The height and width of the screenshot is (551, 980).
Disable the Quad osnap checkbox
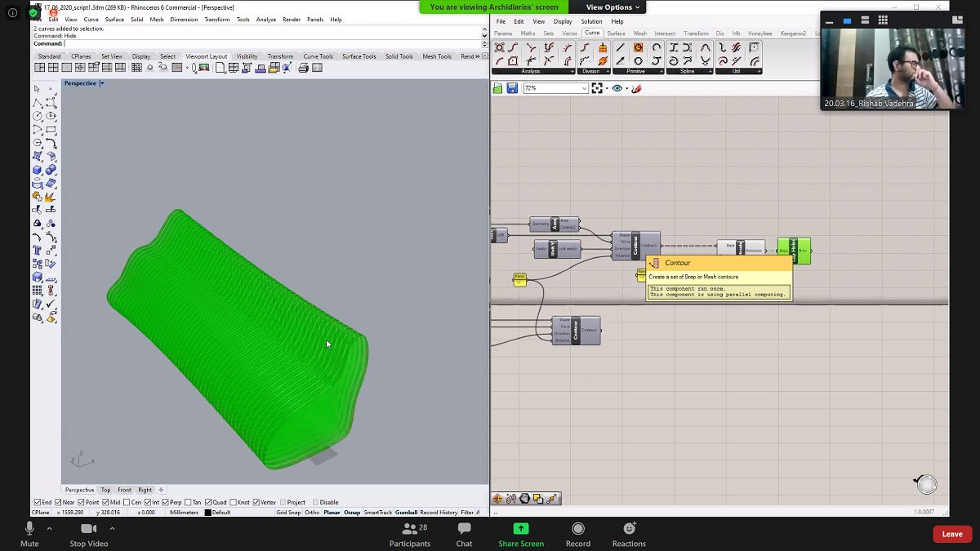208,501
